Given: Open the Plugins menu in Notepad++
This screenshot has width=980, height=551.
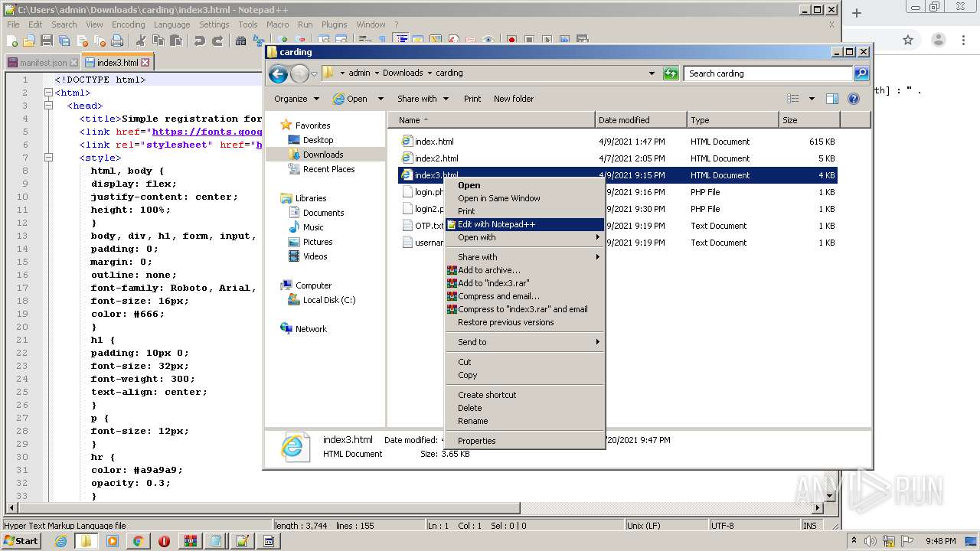Looking at the screenshot, I should tap(334, 24).
